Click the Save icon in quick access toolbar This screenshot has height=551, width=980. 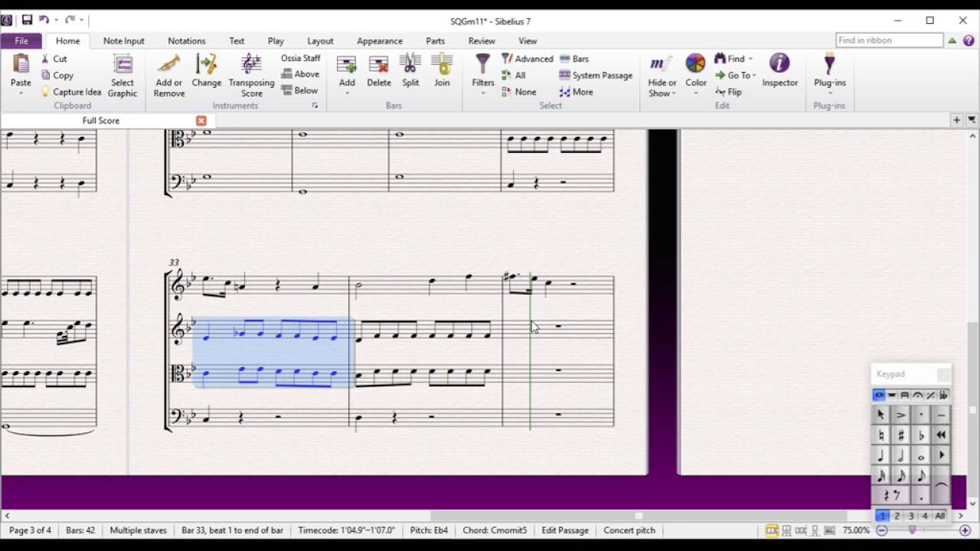coord(27,20)
